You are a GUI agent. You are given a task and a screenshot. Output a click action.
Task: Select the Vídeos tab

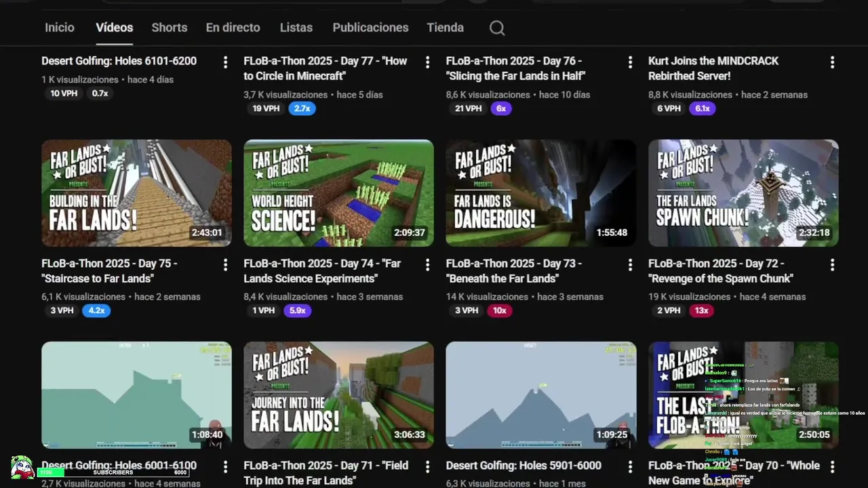coord(115,28)
